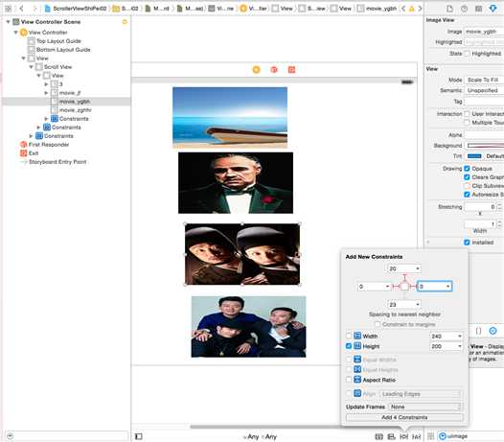Click the yellow View Controller icon on canvas
The width and height of the screenshot is (504, 442).
click(x=256, y=69)
